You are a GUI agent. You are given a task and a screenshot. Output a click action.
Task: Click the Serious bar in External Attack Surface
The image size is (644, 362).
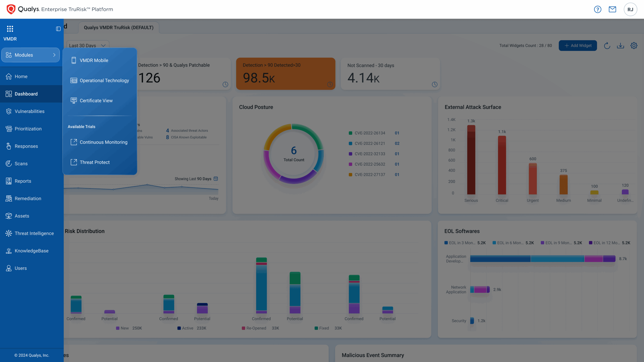471,160
